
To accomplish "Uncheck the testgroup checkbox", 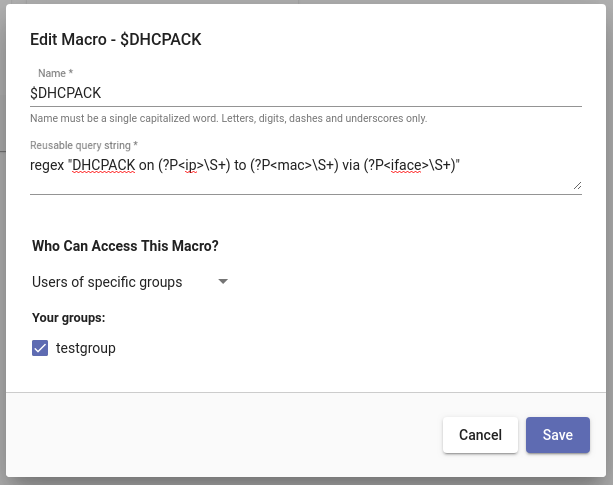I will (40, 348).
